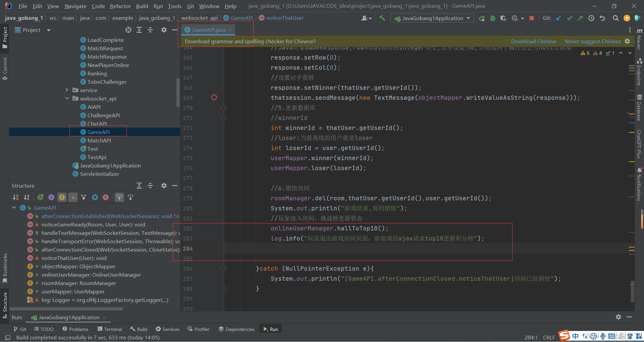
Task: Run with coverage shield icon
Action: coord(503,18)
